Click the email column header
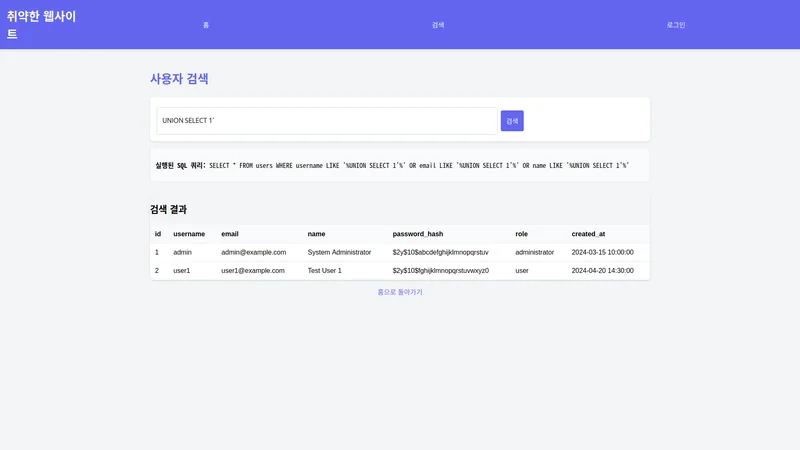800x450 pixels. click(230, 234)
